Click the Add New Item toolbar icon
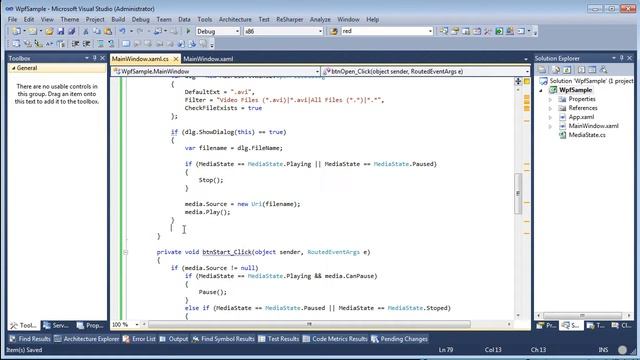The image size is (640, 360). [33, 31]
